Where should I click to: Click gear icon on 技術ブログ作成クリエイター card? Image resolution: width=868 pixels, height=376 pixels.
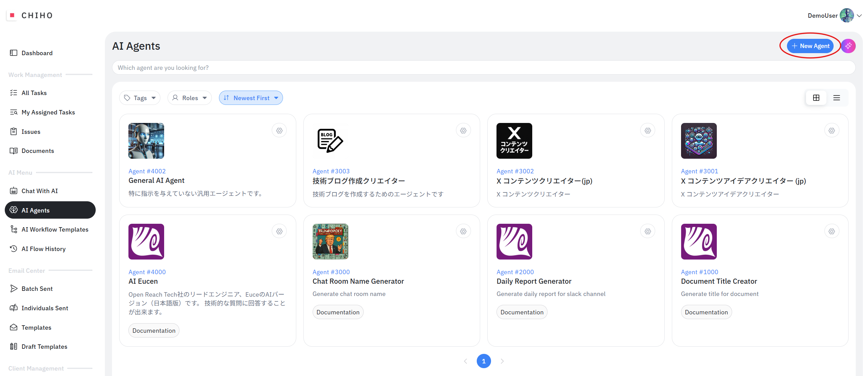tap(463, 130)
